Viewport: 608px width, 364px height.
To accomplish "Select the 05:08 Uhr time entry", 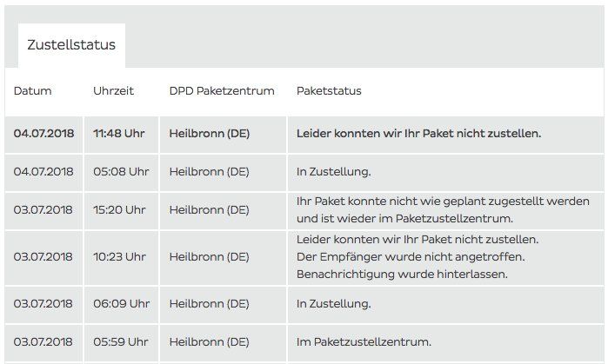I will point(121,171).
